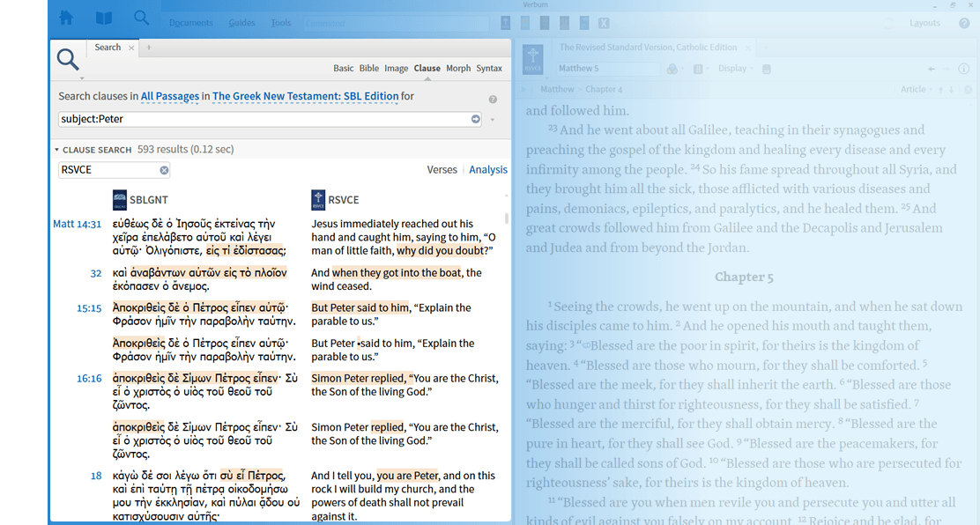
Task: Open the Documents menu
Action: point(190,23)
